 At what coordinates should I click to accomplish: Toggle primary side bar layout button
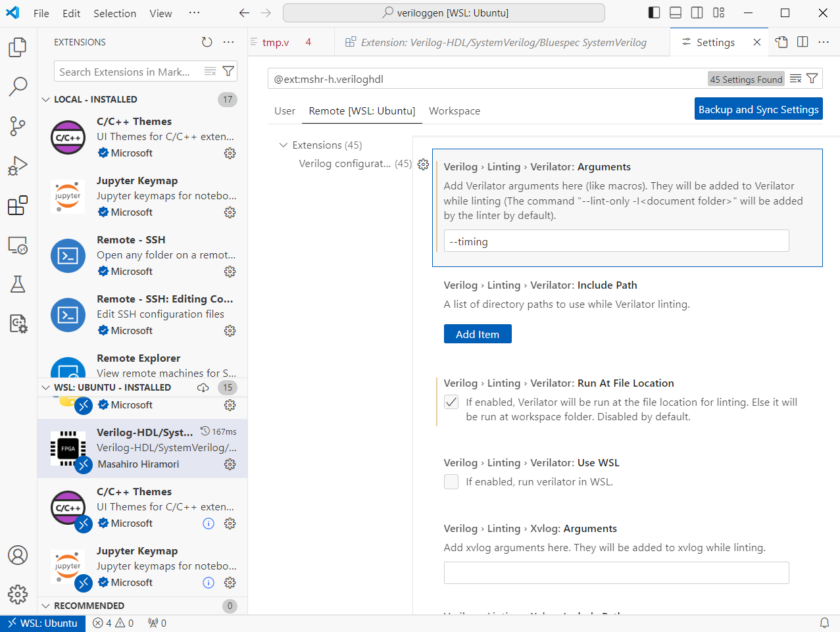(x=654, y=12)
